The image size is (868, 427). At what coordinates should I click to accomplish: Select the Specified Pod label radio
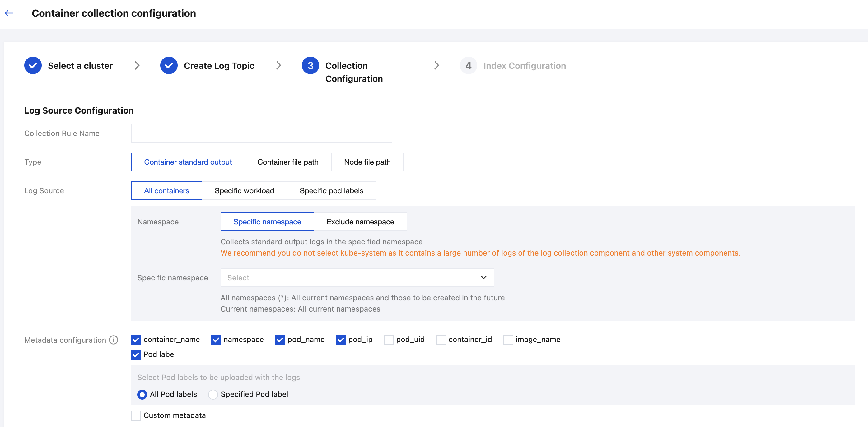pos(213,394)
